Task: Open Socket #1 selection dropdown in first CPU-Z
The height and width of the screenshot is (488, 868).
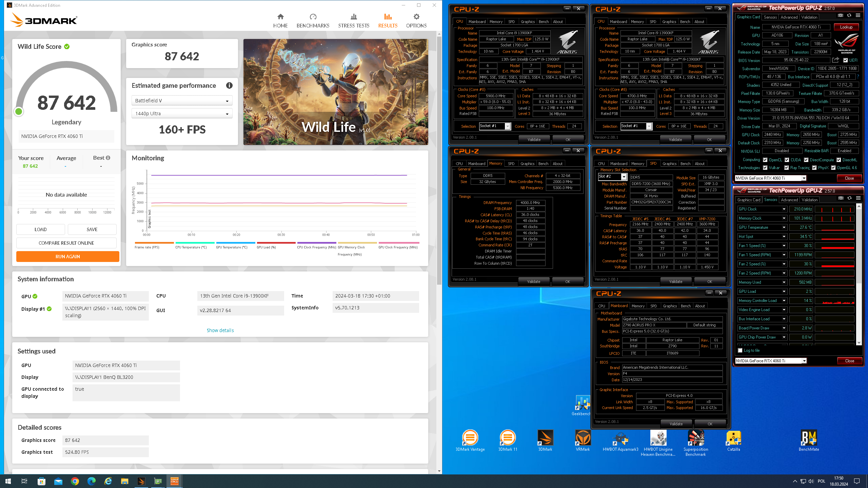Action: pos(495,126)
